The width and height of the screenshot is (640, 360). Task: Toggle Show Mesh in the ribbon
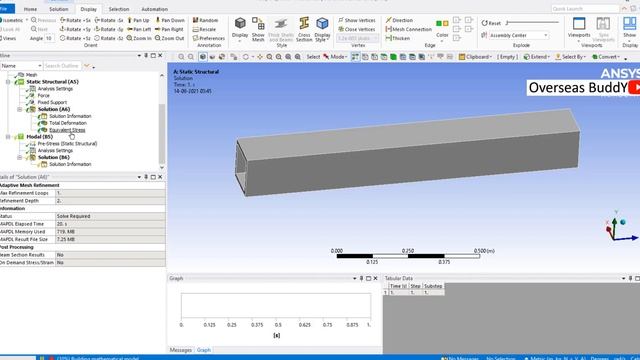click(x=258, y=29)
